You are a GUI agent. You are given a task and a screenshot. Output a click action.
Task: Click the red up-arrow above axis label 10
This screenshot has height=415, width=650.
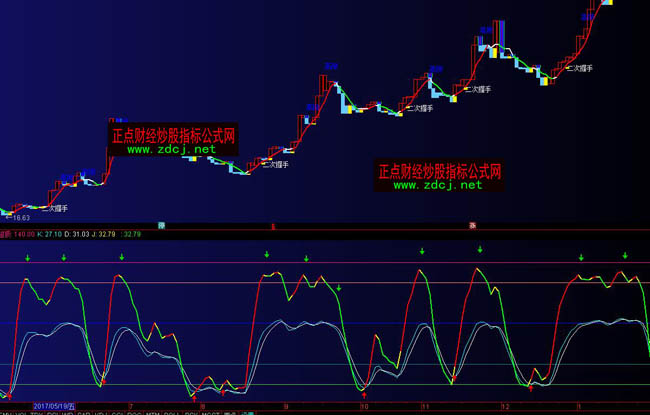click(364, 395)
